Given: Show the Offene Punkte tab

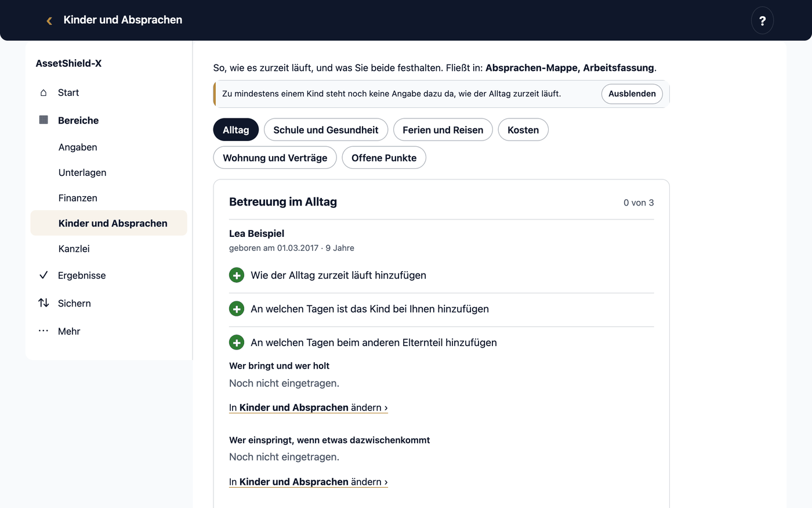Looking at the screenshot, I should coord(384,158).
